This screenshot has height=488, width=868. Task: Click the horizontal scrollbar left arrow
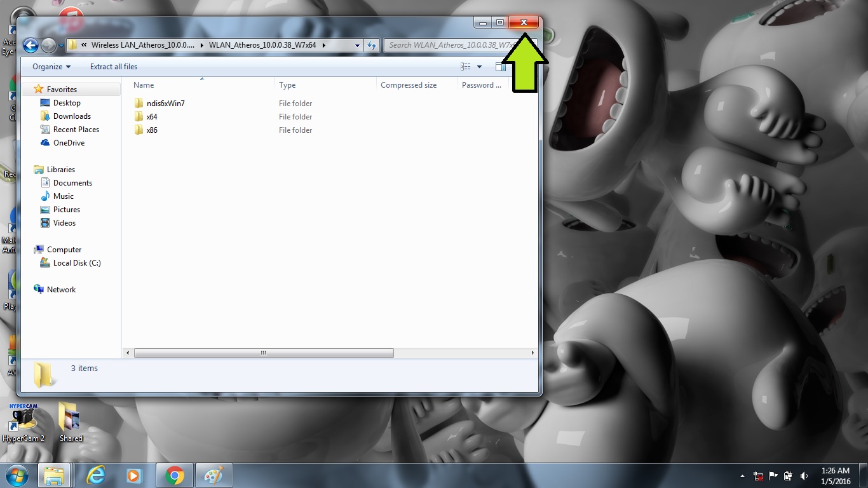coord(128,353)
